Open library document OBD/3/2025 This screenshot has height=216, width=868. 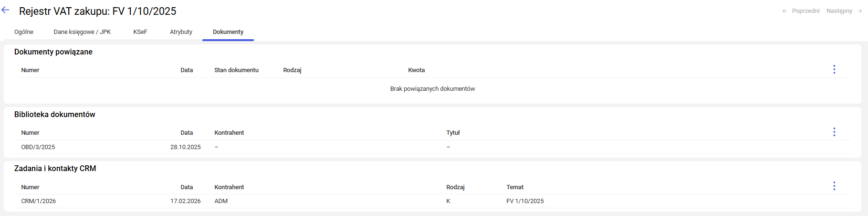pos(38,147)
